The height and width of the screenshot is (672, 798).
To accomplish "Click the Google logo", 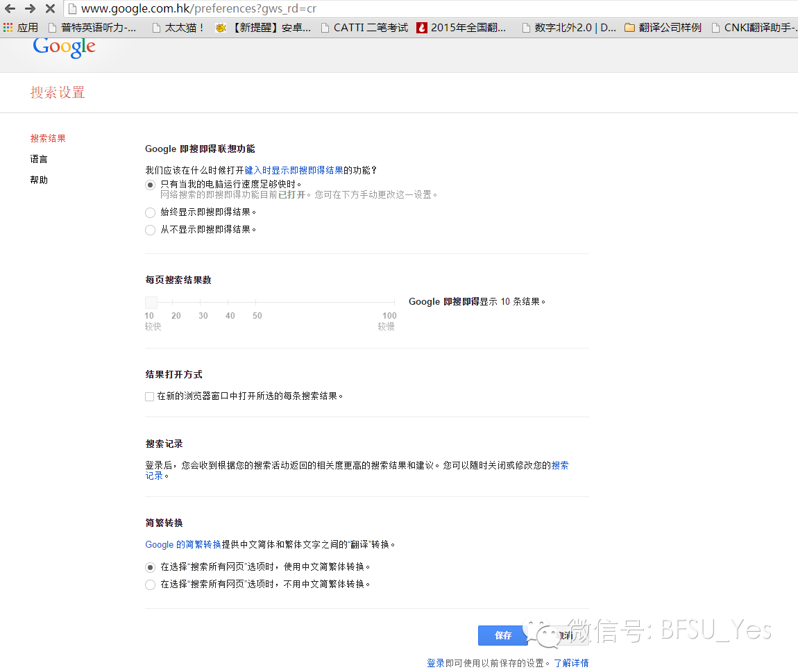I will click(64, 47).
